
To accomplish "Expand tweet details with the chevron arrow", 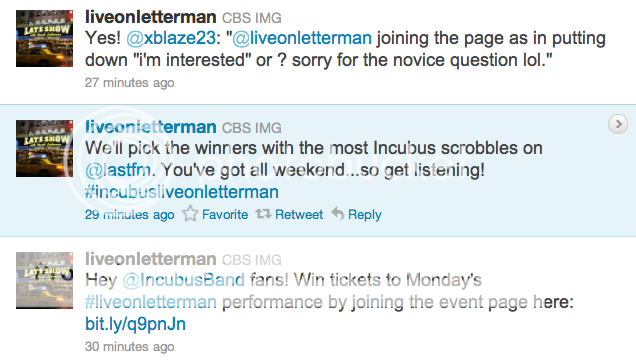I will [618, 124].
